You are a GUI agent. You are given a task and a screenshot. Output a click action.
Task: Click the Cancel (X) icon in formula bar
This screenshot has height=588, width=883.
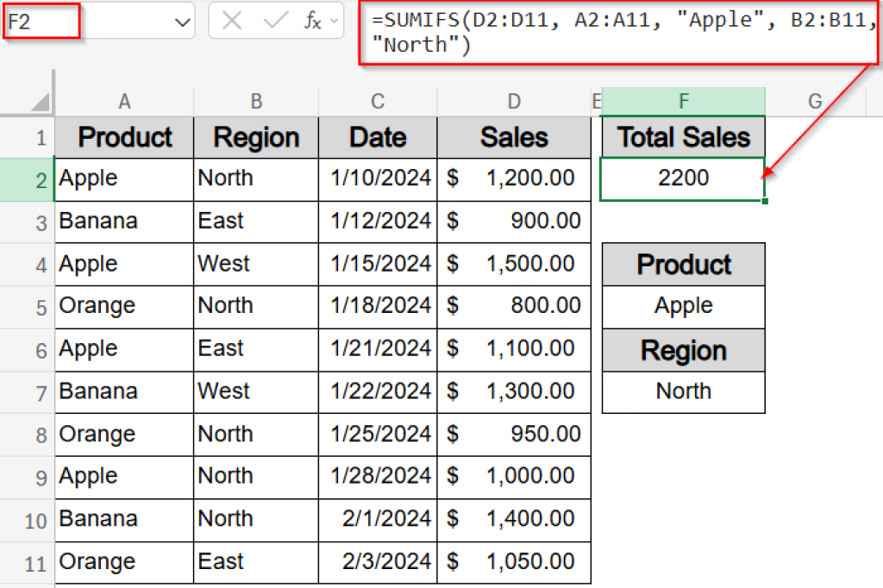pos(232,19)
